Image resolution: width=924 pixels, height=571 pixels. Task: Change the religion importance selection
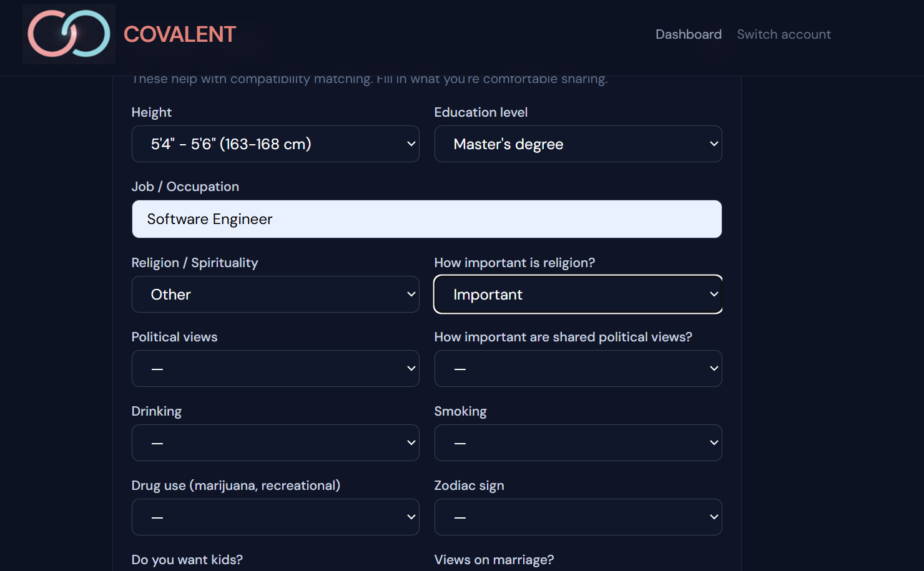click(577, 295)
